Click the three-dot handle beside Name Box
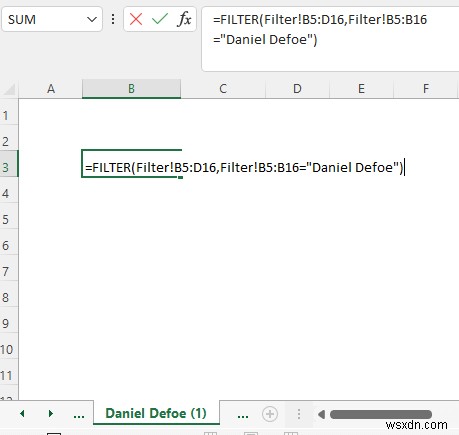 point(113,19)
